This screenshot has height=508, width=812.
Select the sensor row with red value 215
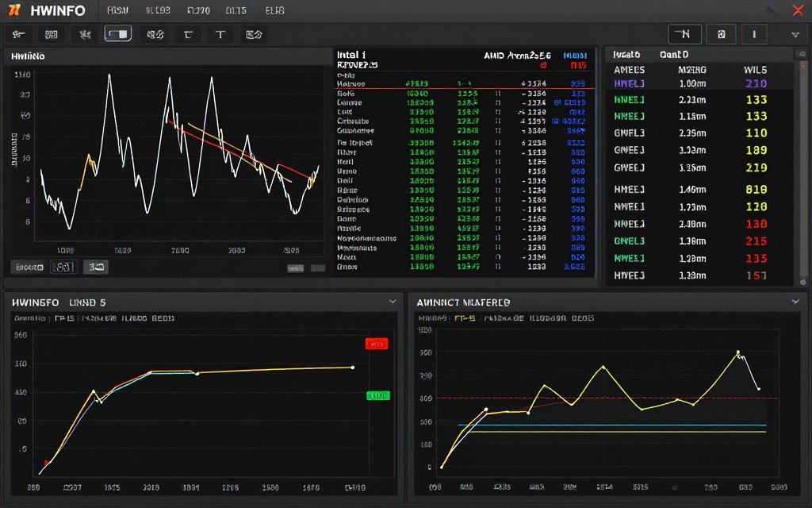699,241
